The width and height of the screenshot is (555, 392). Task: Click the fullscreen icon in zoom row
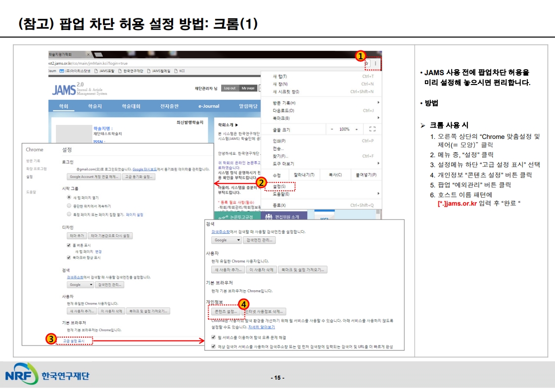pos(372,129)
